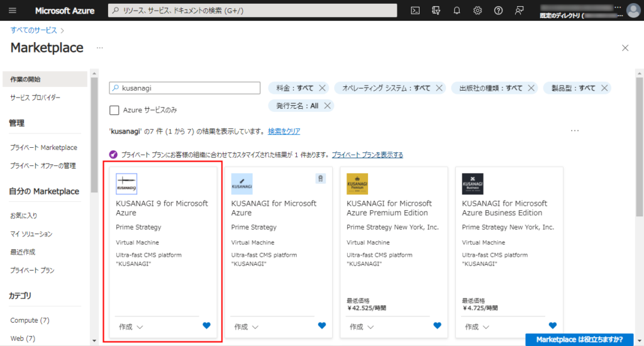Click the sidebar scroll down arrow
644x346 pixels.
94,341
